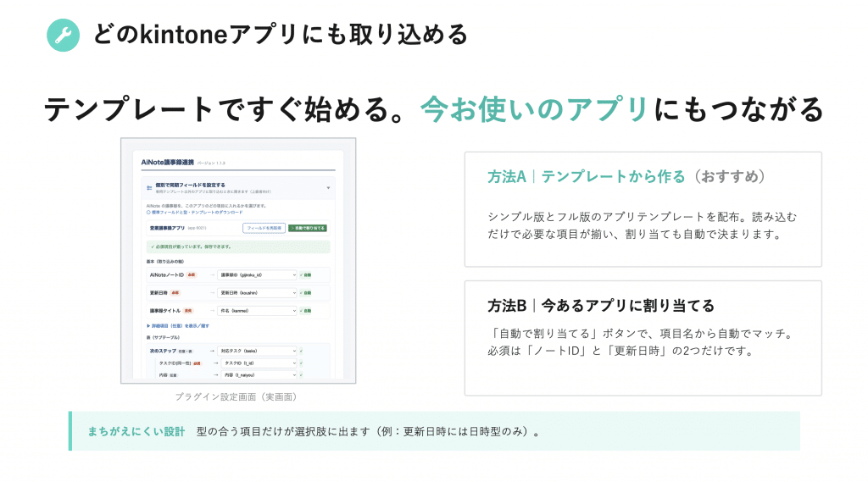The height and width of the screenshot is (482, 868).
Task: Click the '表（サブテーブル）' section label
Action: tap(163, 337)
